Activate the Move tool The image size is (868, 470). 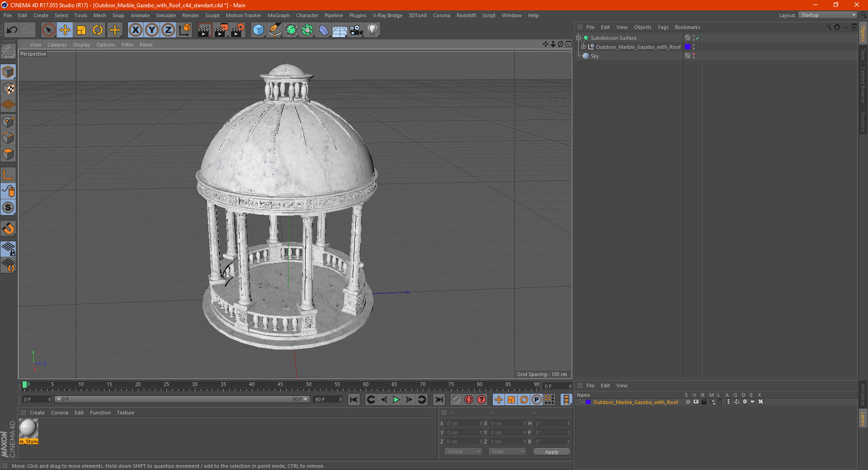[65, 30]
